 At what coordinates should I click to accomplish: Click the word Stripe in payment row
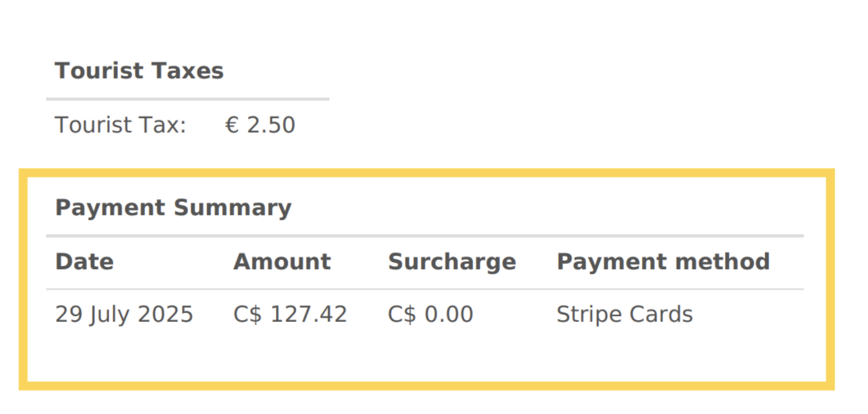[586, 315]
